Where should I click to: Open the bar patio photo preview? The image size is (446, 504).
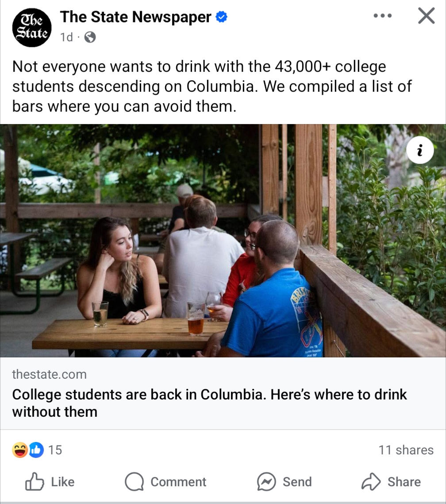tap(223, 240)
